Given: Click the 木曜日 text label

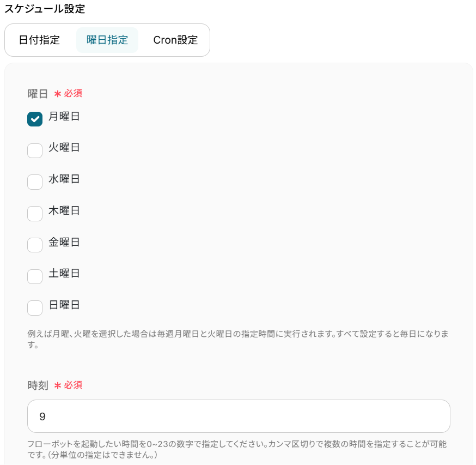Looking at the screenshot, I should [x=64, y=210].
